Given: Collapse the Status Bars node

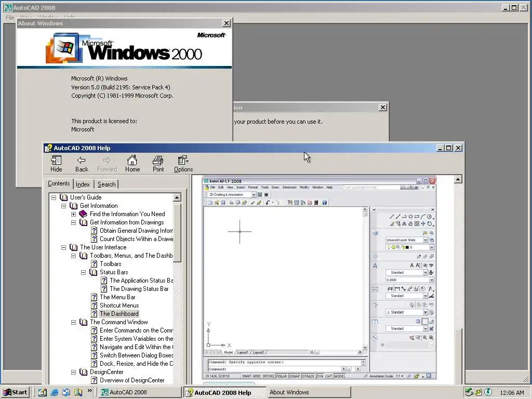Looking at the screenshot, I should pos(83,272).
